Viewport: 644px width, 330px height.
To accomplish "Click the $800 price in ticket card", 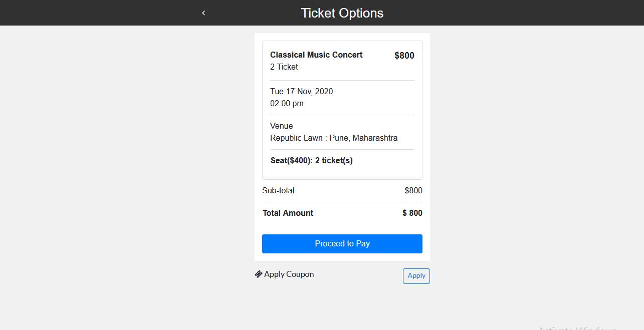I will pos(404,56).
